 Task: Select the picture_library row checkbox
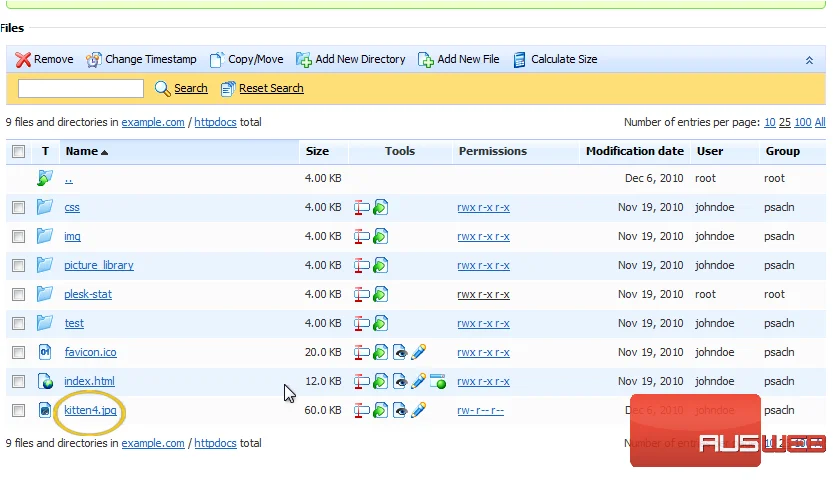tap(18, 265)
